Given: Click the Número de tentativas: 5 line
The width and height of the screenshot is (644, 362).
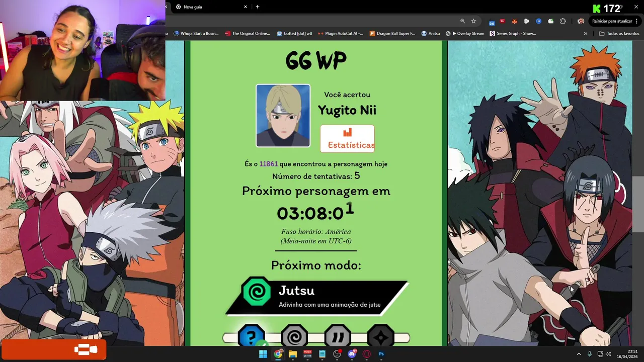Looking at the screenshot, I should [316, 176].
